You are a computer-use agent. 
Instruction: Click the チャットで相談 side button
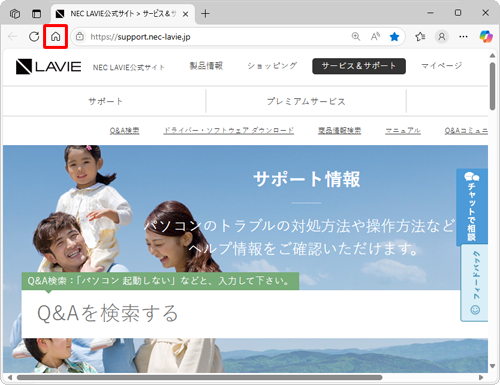click(472, 207)
